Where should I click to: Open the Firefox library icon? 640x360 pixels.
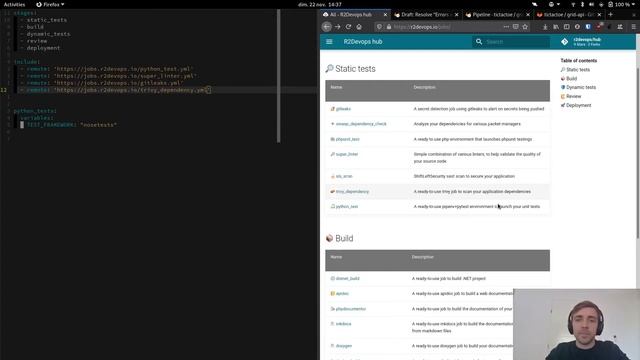(556, 27)
